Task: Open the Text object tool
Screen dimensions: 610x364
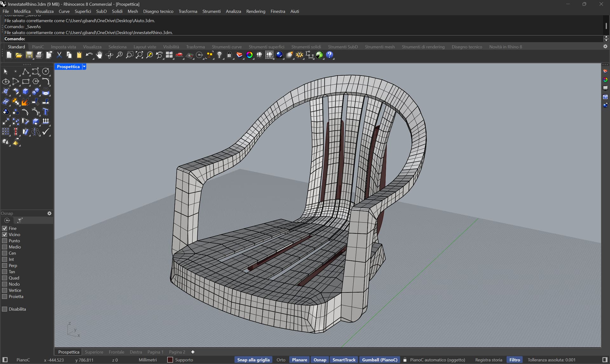Action: (46, 112)
